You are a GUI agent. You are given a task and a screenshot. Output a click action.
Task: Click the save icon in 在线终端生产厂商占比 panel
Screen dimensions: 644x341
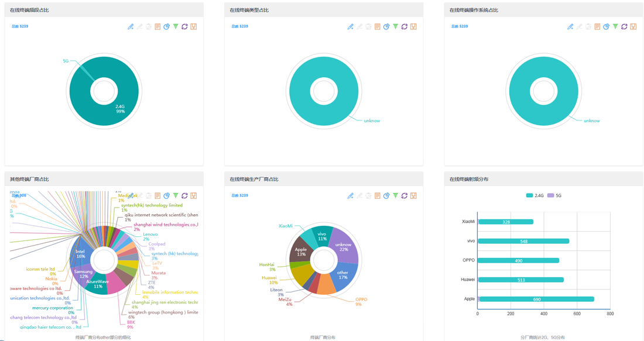point(413,195)
